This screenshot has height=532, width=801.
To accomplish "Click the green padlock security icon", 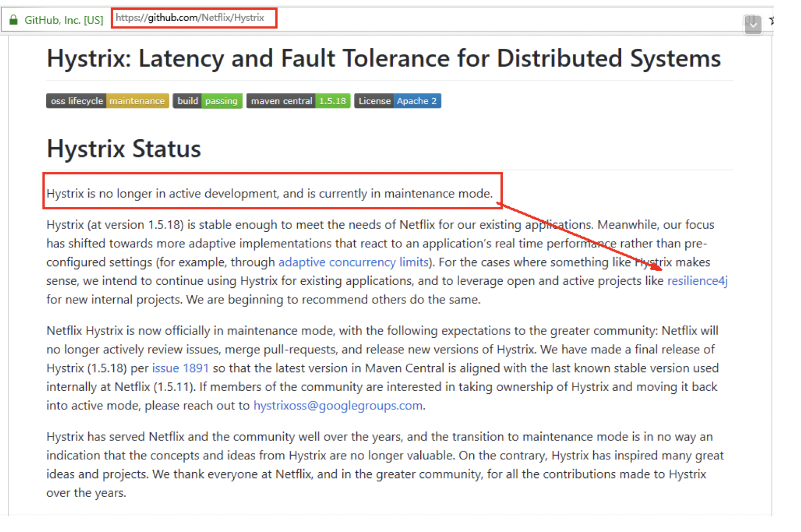I will click(14, 20).
